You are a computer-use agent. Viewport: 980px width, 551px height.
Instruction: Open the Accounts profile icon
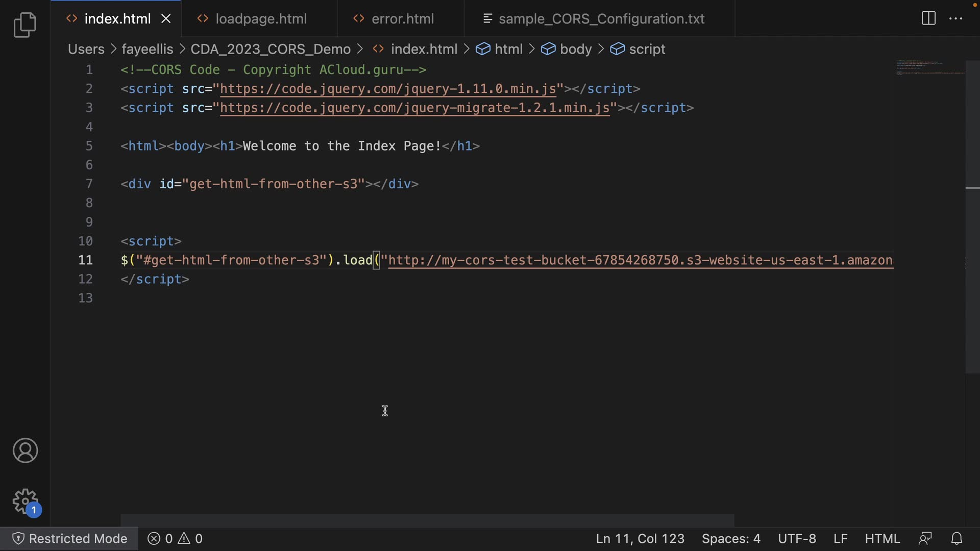click(x=25, y=450)
